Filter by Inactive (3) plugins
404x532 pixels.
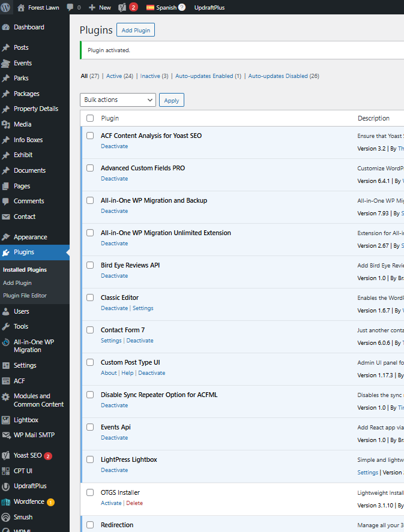(154, 76)
